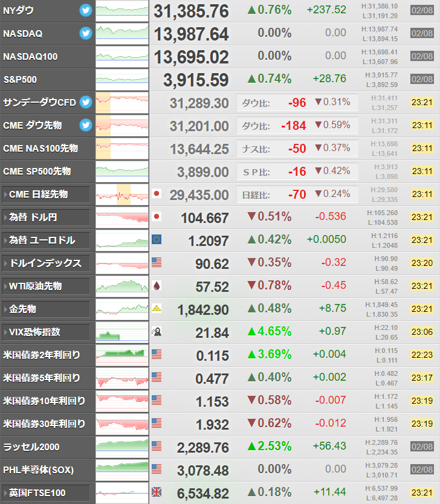Click the ＳＰ比 -16 difference box
440x504 pixels.
[297, 172]
